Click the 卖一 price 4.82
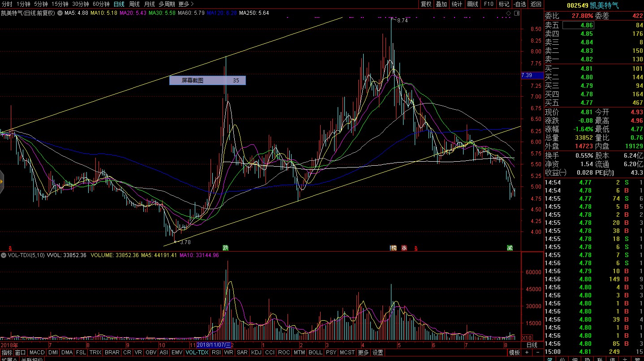 tap(587, 59)
